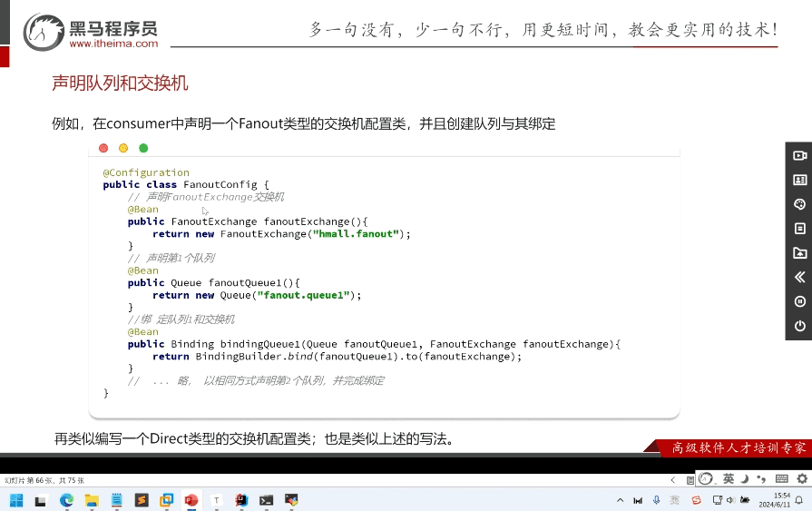
Task: Collapse sidebar with double chevron icon
Action: coord(799,277)
